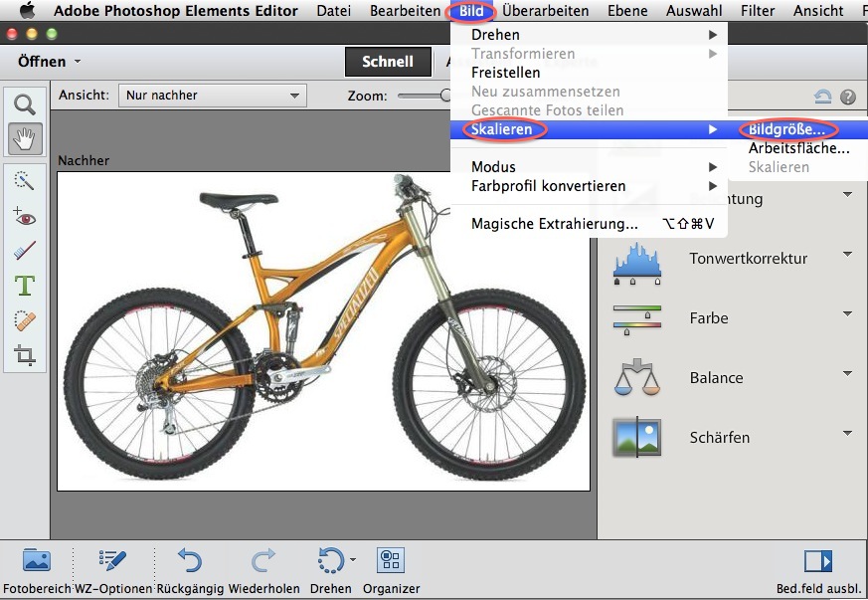Viewport: 868px width, 600px height.
Task: Choose Freistellen from the Bild menu
Action: click(x=589, y=73)
